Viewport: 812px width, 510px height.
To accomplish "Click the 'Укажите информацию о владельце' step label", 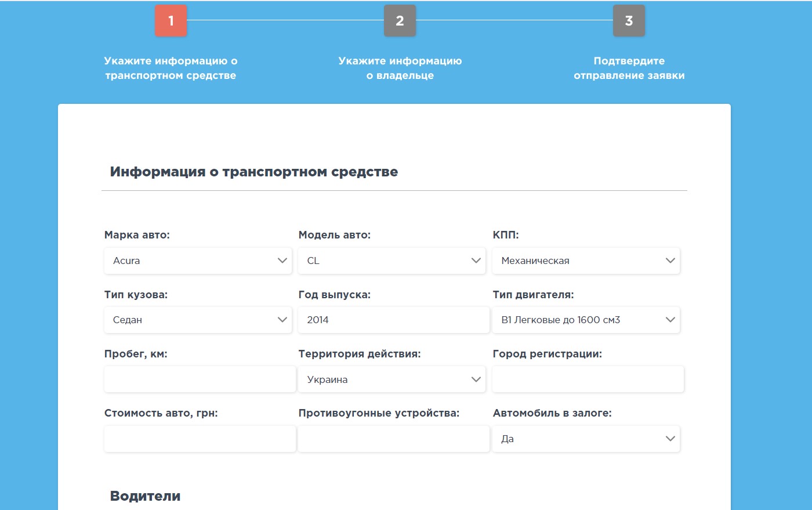I will [400, 68].
